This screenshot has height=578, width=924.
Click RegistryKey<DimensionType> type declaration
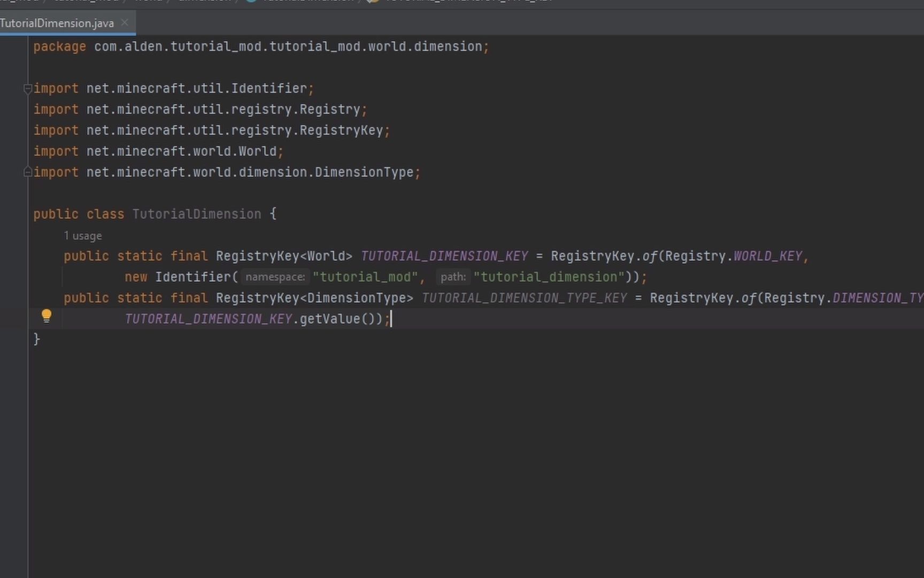[x=314, y=298]
